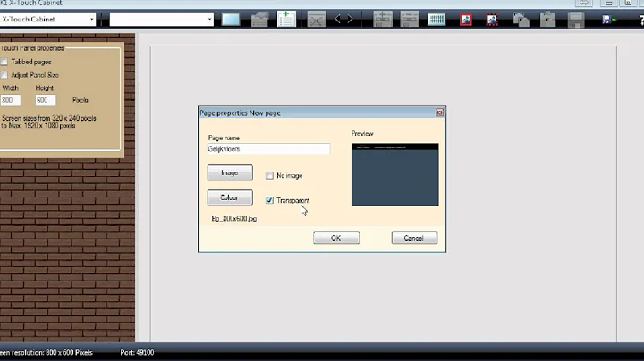This screenshot has height=361, width=644.
Task: Click the copy pages icon in toolbar
Action: [521, 20]
